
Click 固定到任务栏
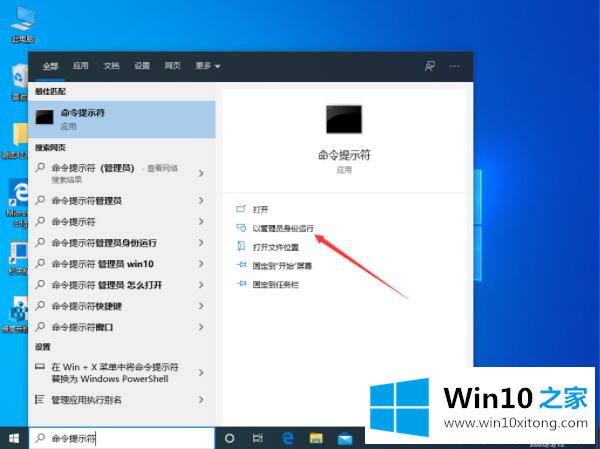pyautogui.click(x=276, y=284)
